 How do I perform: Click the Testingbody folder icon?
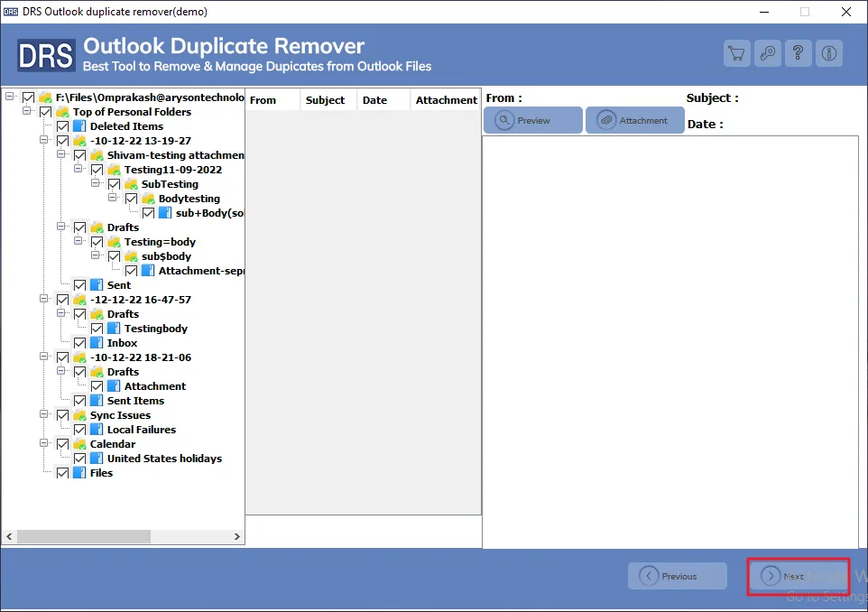point(114,329)
